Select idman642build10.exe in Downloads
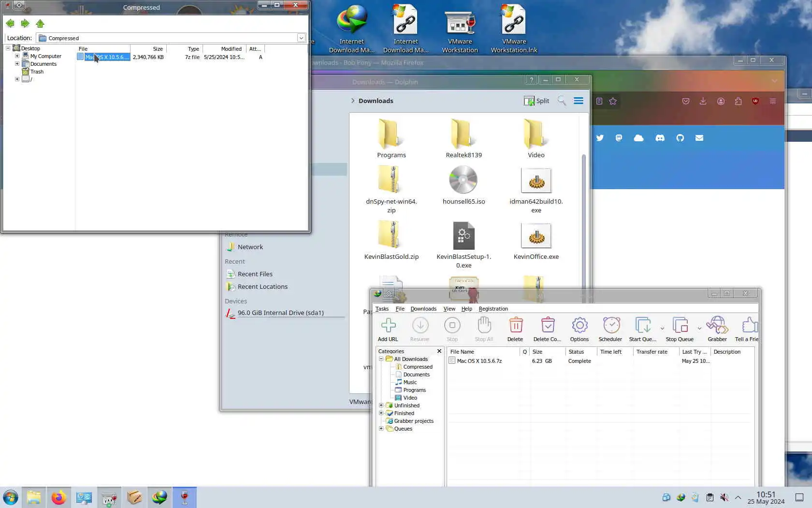 (x=536, y=190)
